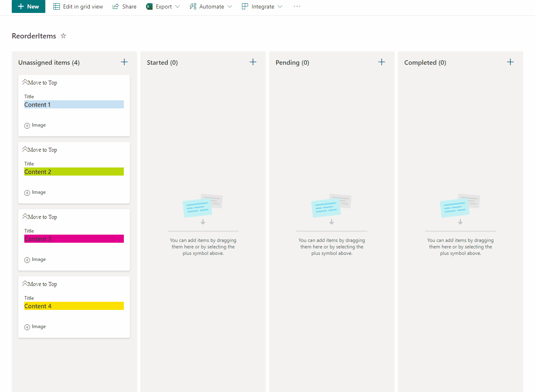Select the Content 3 pink title
This screenshot has height=392, width=535.
click(74, 239)
